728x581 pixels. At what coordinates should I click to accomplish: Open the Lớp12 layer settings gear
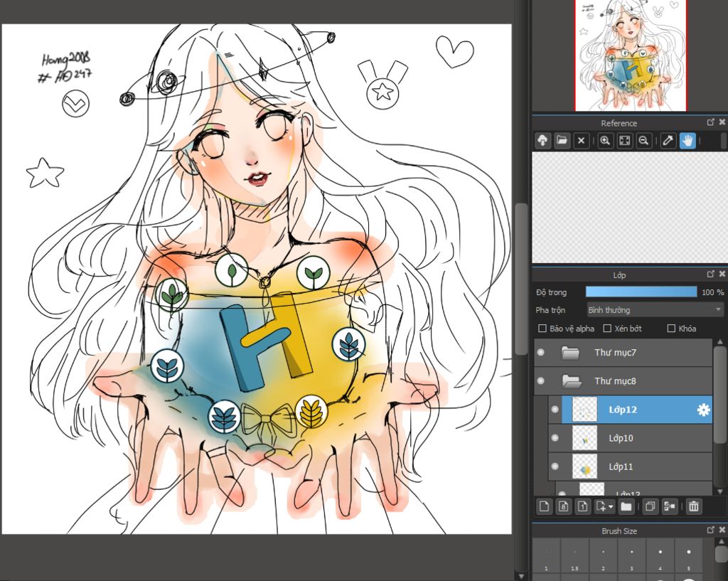[x=704, y=410]
